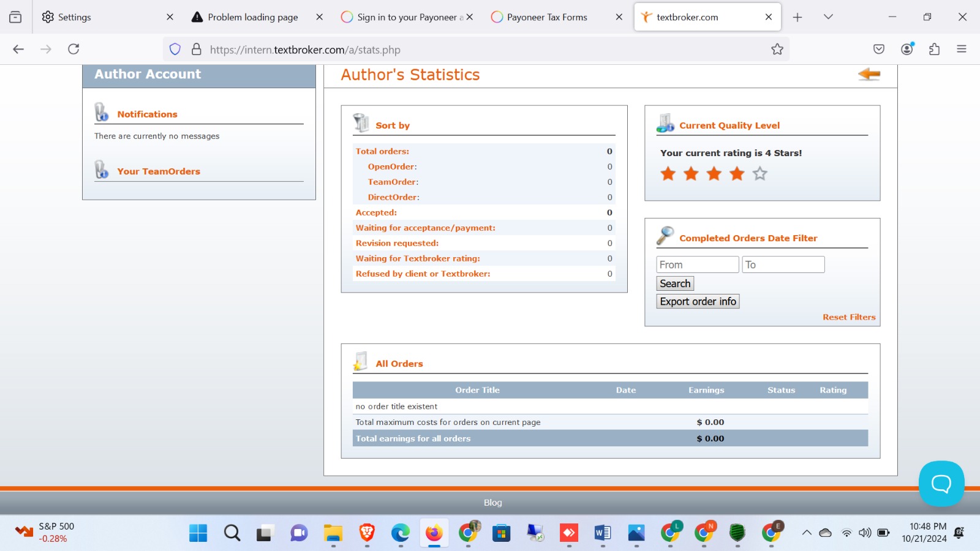Click the Current Quality Level icon
Viewport: 980px width, 551px height.
click(665, 123)
